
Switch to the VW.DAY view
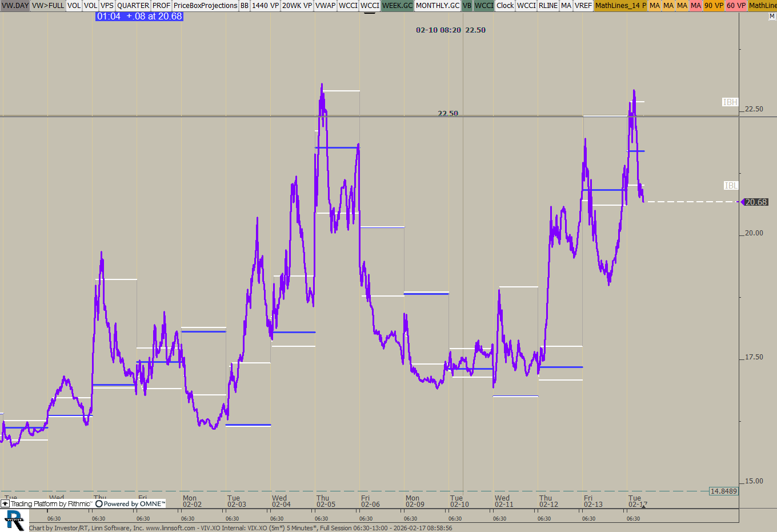pyautogui.click(x=15, y=6)
